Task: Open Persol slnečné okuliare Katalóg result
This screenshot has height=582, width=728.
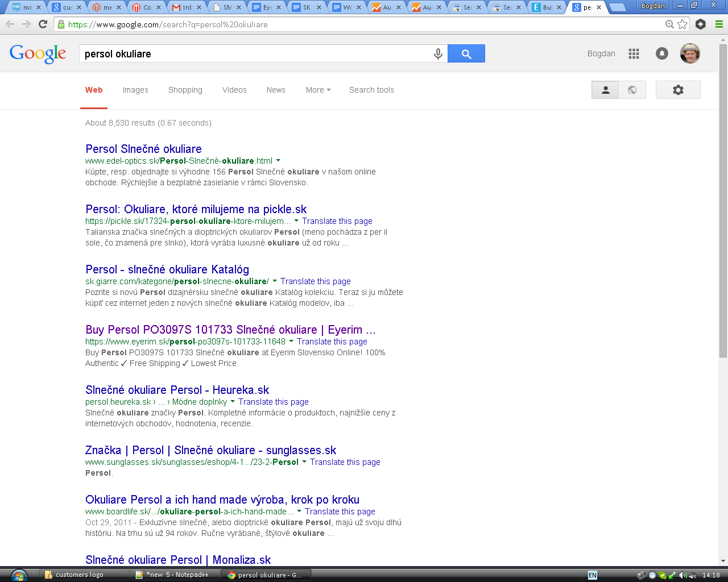Action: pyautogui.click(x=167, y=269)
